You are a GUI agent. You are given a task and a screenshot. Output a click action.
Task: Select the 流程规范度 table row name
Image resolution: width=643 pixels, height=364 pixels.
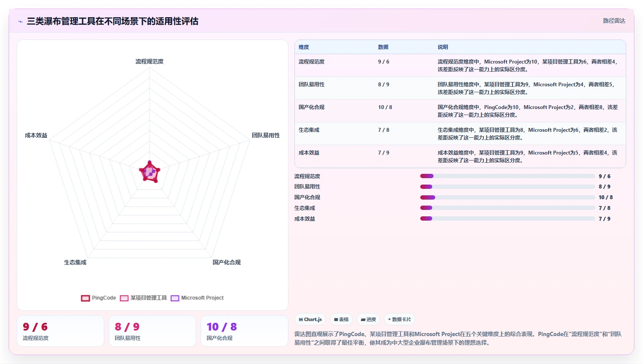[x=312, y=62]
